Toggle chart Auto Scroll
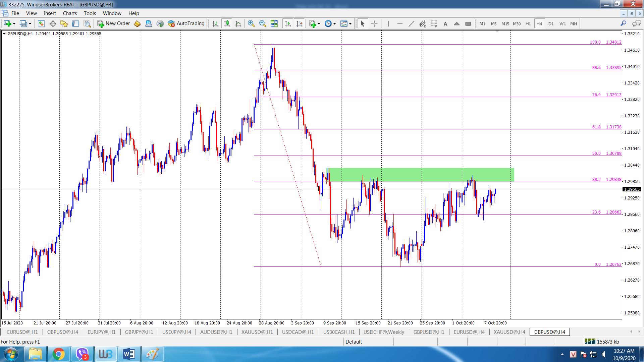The image size is (644, 362). pyautogui.click(x=288, y=23)
